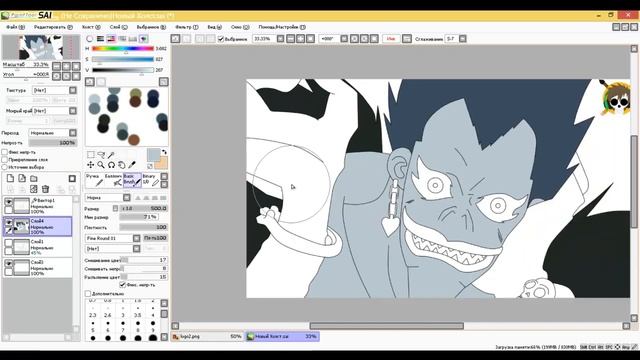
Task: Open the Вид menu
Action: [x=214, y=27]
